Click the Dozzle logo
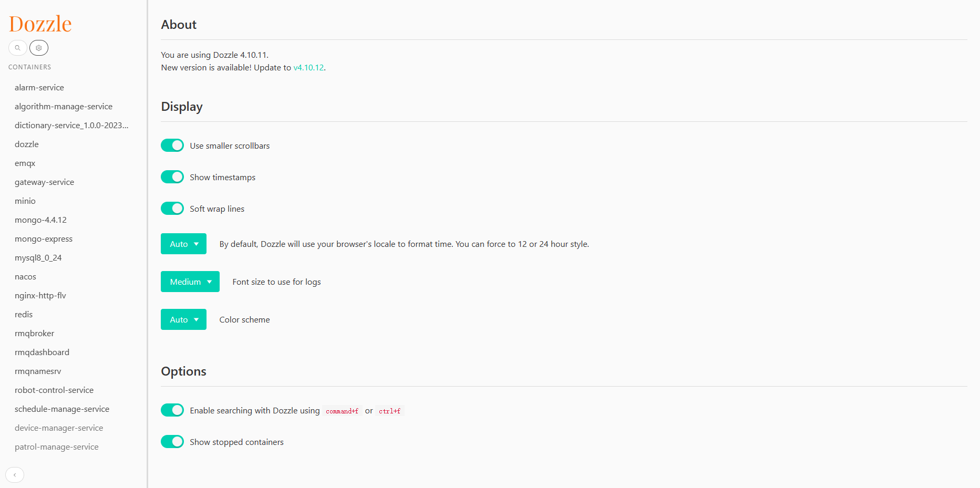The height and width of the screenshot is (488, 980). (40, 24)
